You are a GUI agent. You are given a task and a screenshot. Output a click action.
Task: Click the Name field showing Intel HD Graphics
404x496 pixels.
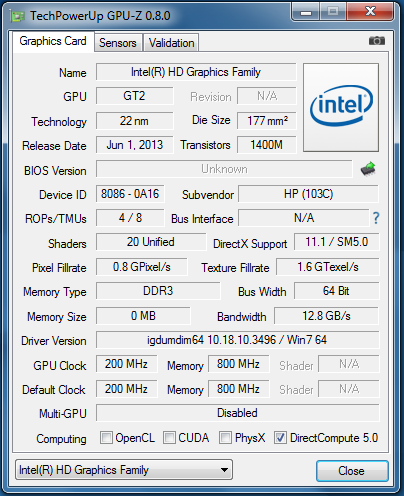coord(196,72)
